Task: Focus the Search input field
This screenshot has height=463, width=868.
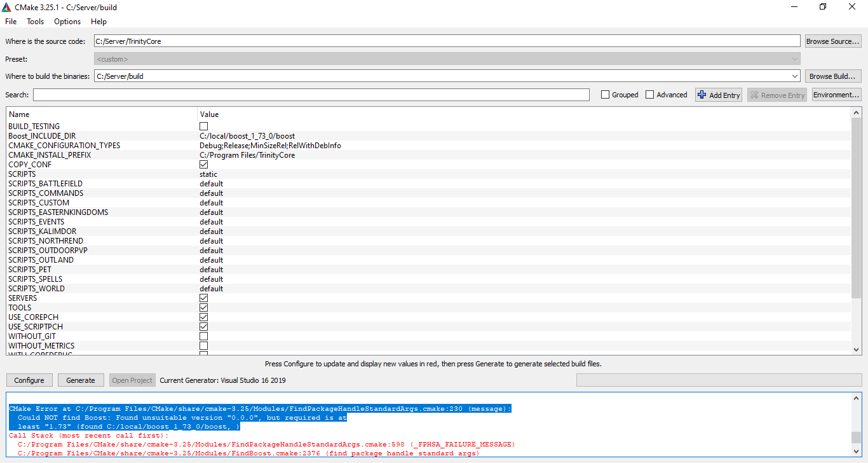Action: 311,95
